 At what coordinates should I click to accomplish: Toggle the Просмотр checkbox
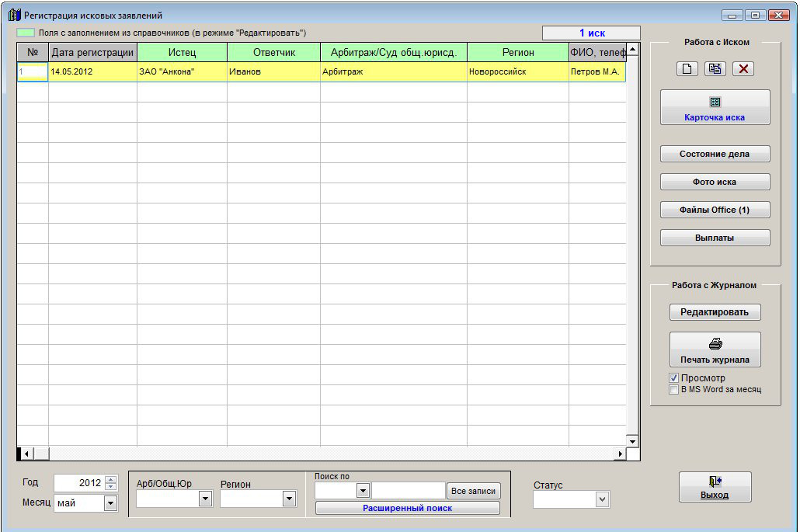(674, 378)
